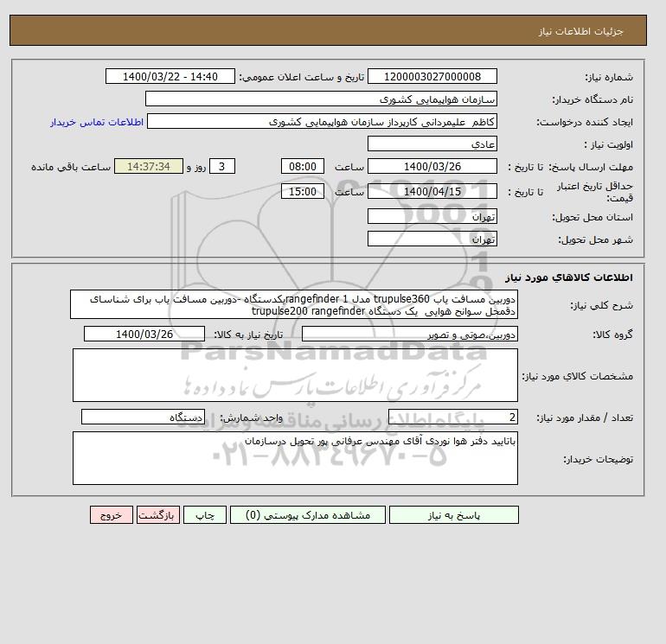
Task: Select the شماره نیاز field 1200003027000008
Action: pos(432,76)
